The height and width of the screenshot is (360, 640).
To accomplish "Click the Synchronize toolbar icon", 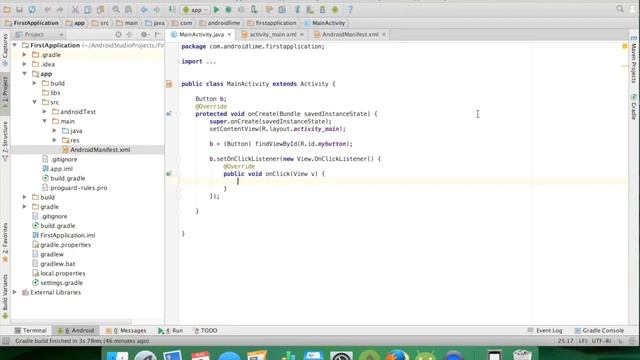I will click(32, 9).
